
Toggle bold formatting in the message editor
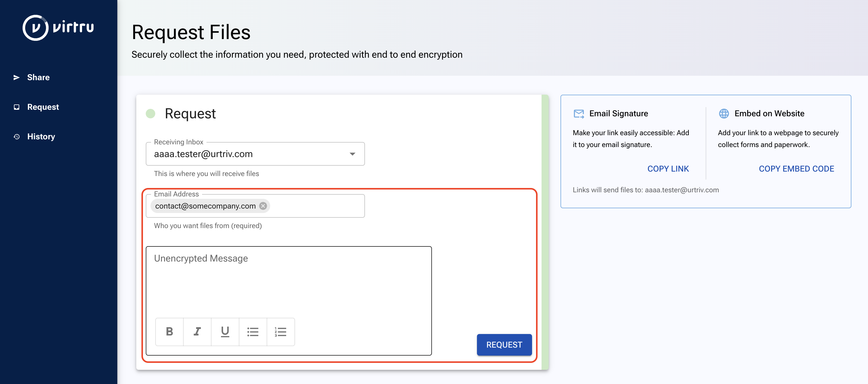169,332
